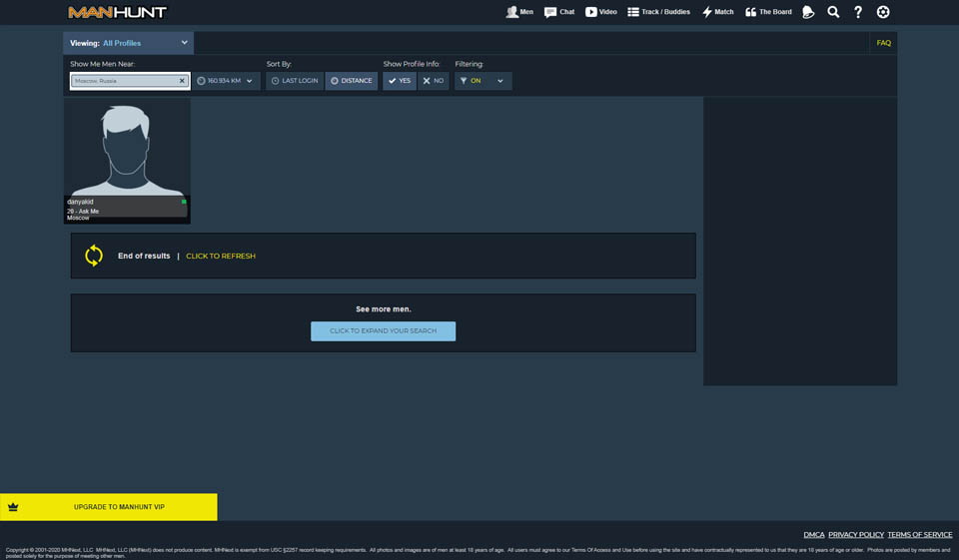The image size is (959, 560).
Task: Open settings gear icon in header
Action: pyautogui.click(x=883, y=12)
